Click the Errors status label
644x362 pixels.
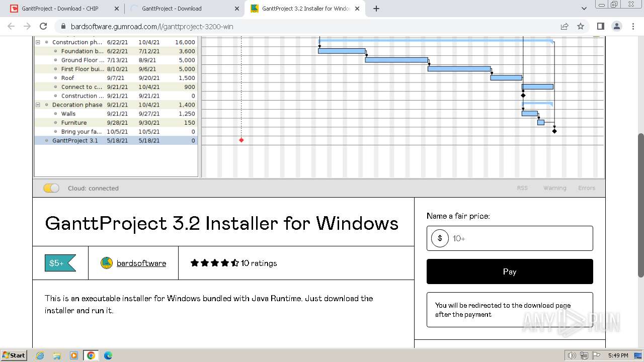click(587, 188)
